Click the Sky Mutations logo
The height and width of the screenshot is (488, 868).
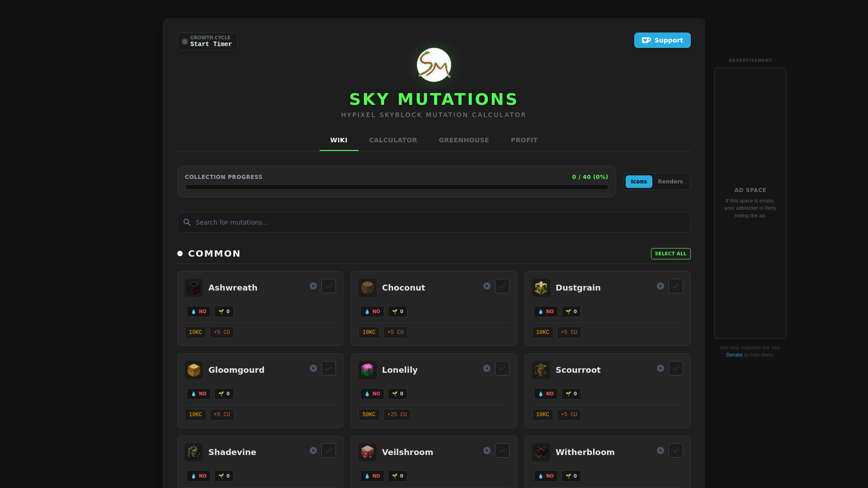click(x=434, y=65)
